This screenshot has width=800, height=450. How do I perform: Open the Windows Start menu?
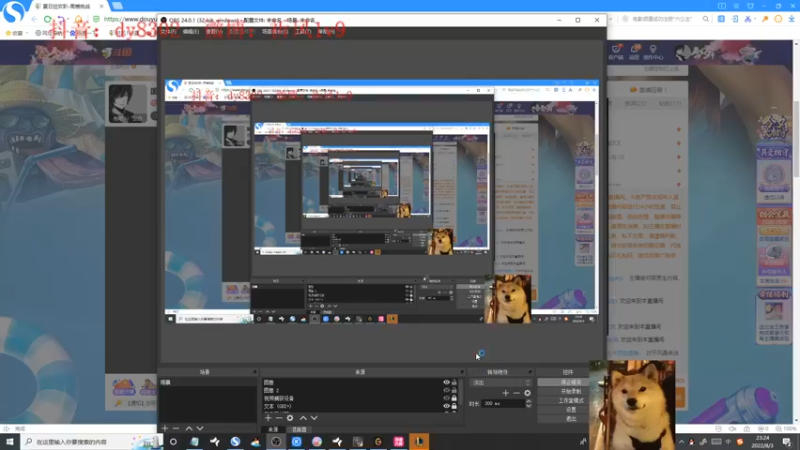click(10, 441)
